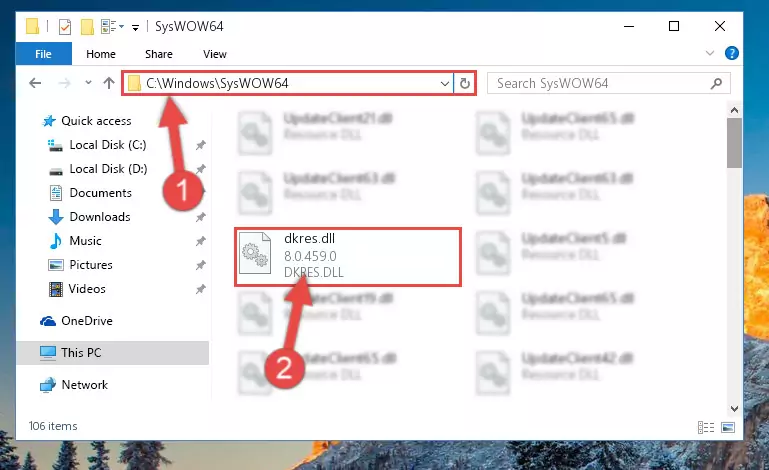This screenshot has height=470, width=769.
Task: Click the folder icon in title bar
Action: (x=32, y=26)
